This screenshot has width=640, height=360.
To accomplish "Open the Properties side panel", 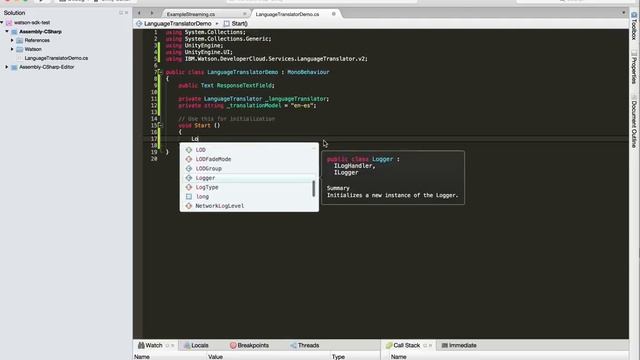I will [x=634, y=67].
